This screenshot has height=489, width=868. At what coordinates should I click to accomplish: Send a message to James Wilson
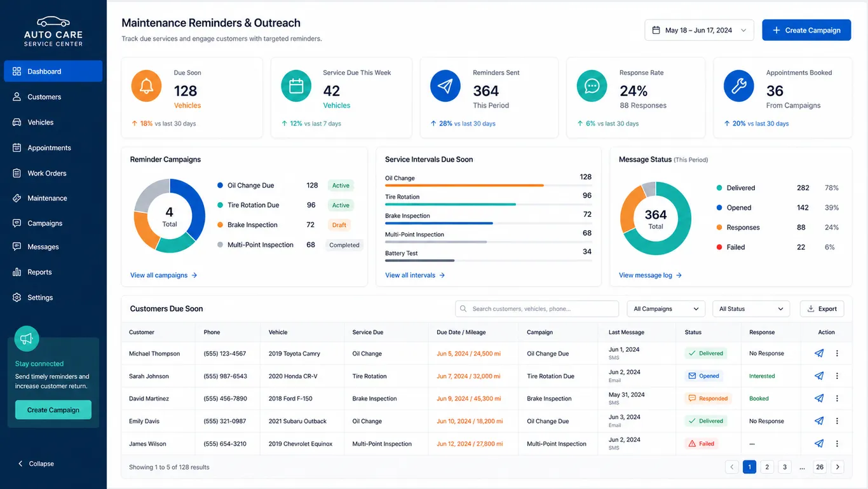(819, 444)
